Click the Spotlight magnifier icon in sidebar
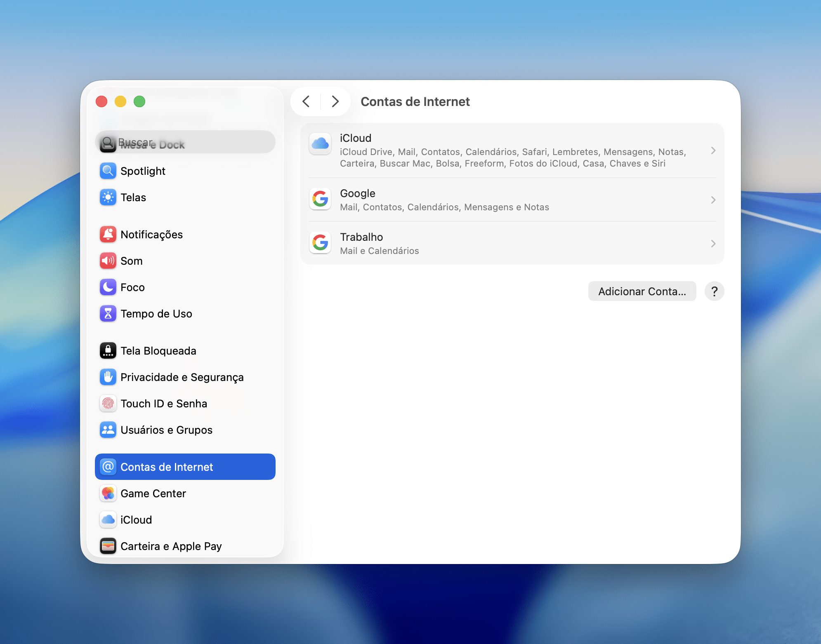The height and width of the screenshot is (644, 821). [x=108, y=171]
